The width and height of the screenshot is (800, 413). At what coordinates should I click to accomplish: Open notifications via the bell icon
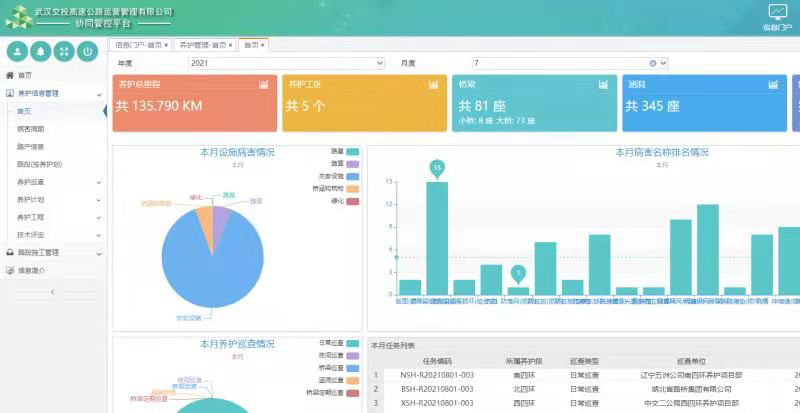(x=41, y=51)
